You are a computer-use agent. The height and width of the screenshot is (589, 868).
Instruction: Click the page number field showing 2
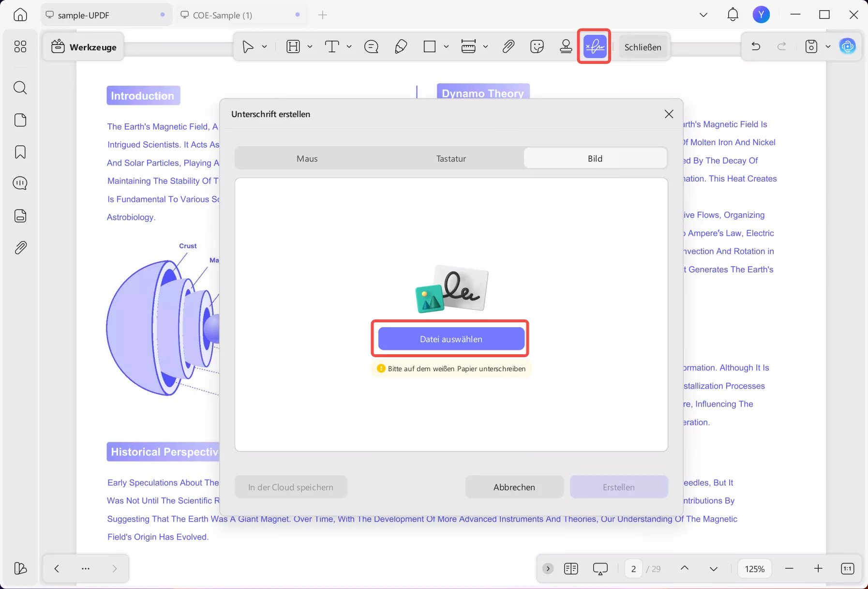pyautogui.click(x=633, y=569)
